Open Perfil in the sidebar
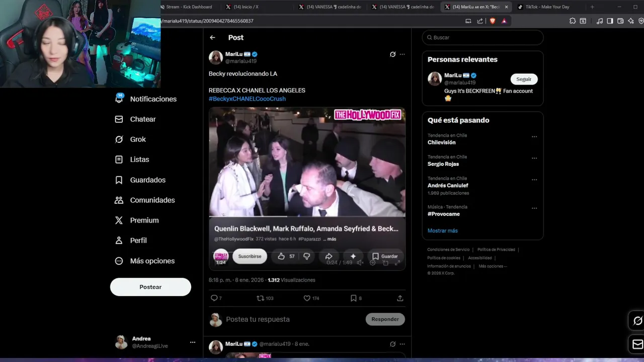The image size is (644, 362). pyautogui.click(x=131, y=240)
